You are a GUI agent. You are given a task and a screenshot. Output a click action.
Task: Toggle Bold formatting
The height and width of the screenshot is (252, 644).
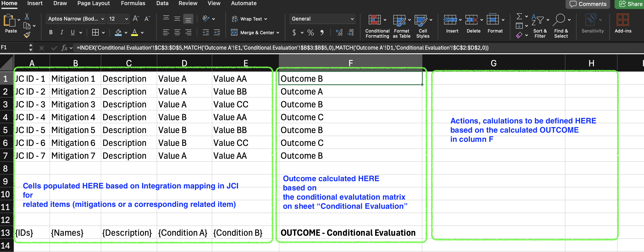[x=51, y=33]
